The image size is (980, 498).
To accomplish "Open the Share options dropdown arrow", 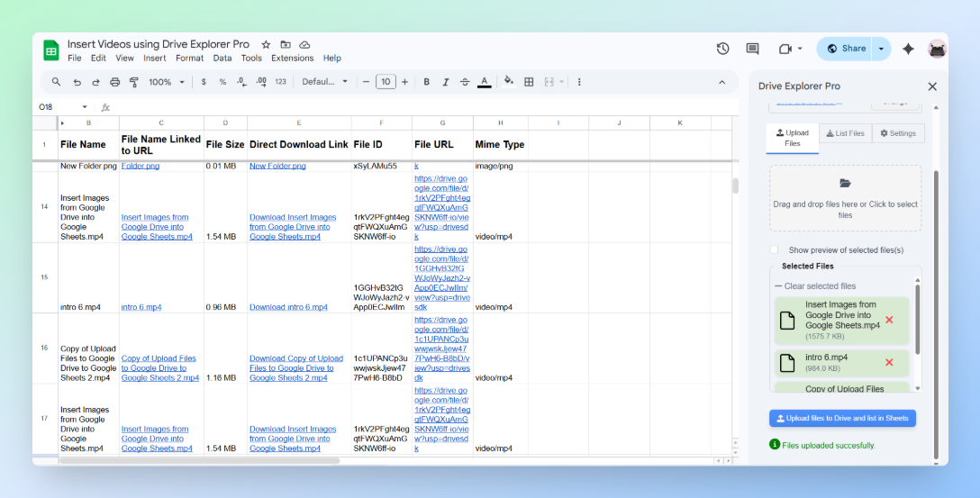I will [881, 49].
